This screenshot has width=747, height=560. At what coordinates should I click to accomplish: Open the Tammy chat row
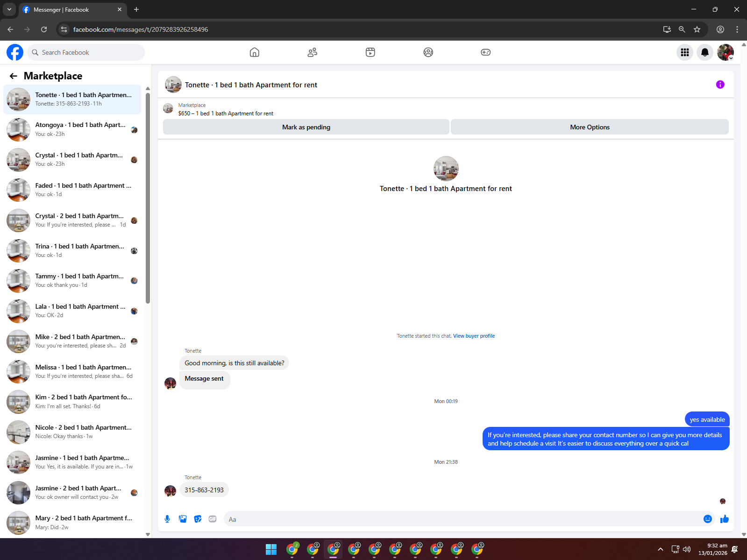[x=72, y=281]
